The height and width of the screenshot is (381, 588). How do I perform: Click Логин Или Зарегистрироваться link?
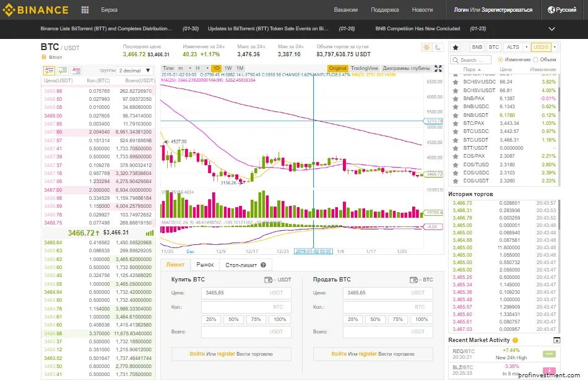click(x=493, y=10)
